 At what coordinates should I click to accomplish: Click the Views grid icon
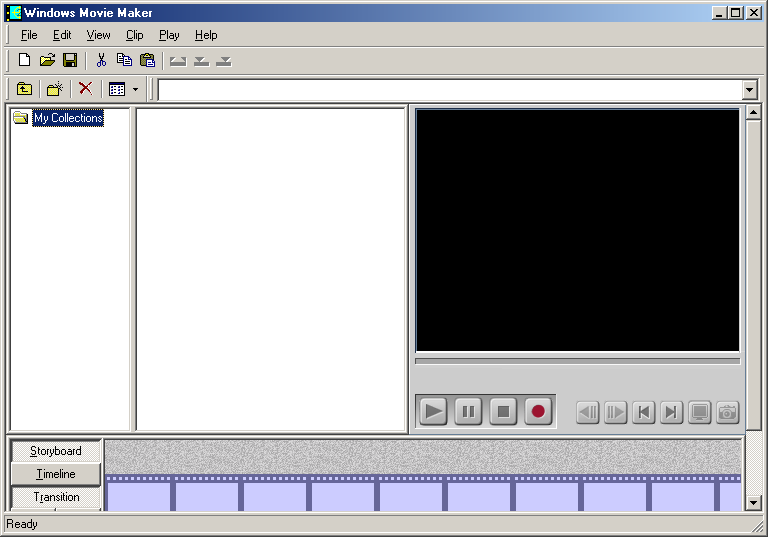point(117,90)
